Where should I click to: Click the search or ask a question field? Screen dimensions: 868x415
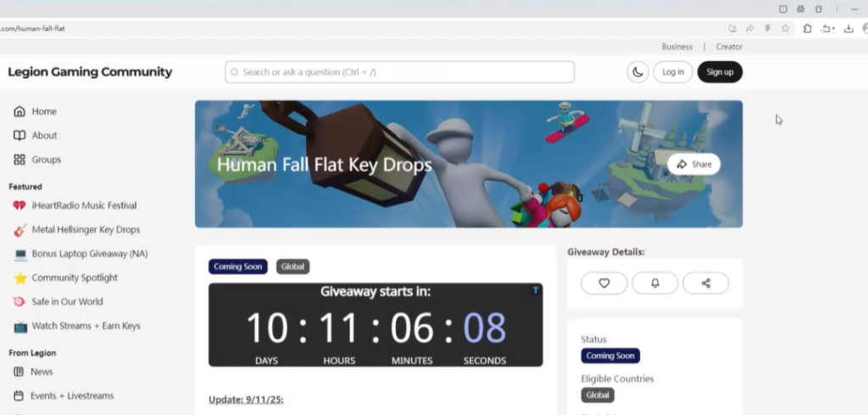[x=399, y=72]
